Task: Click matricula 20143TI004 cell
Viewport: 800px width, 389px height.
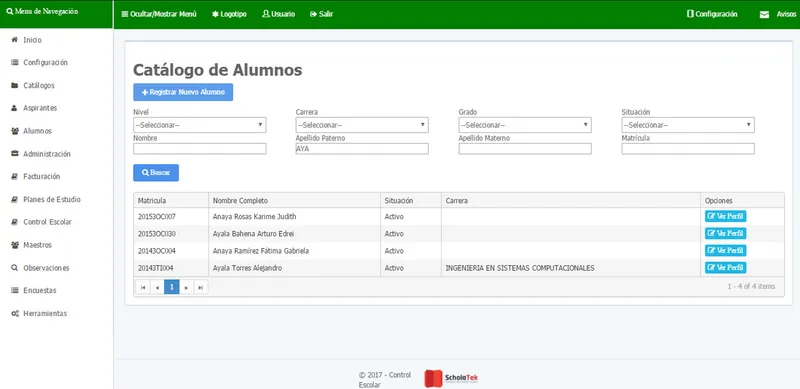Action: [171, 268]
